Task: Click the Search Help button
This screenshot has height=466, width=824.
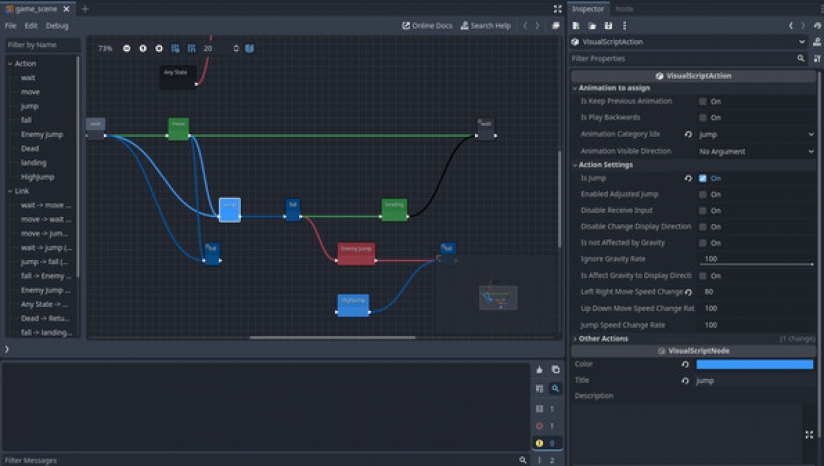Action: 485,25
